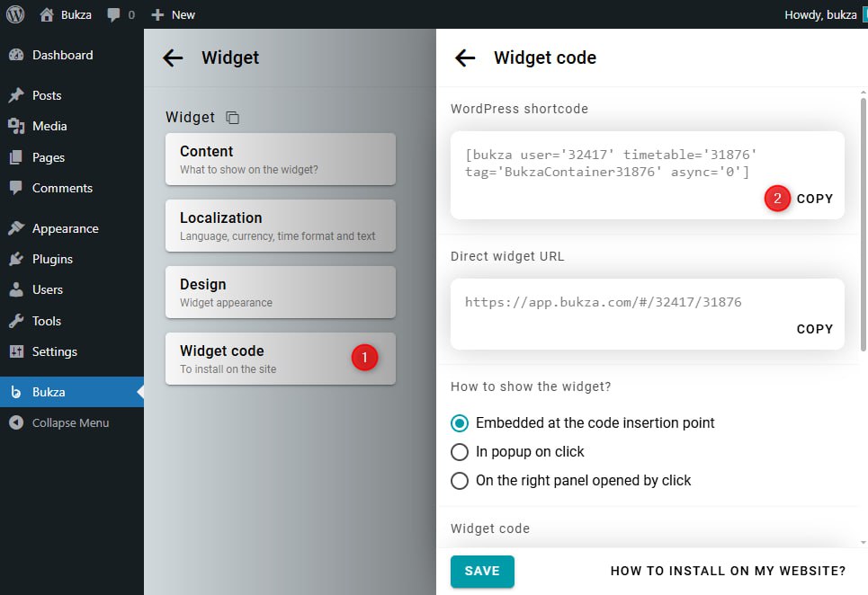Copy the WordPress shortcode
This screenshot has height=595, width=868.
814,199
